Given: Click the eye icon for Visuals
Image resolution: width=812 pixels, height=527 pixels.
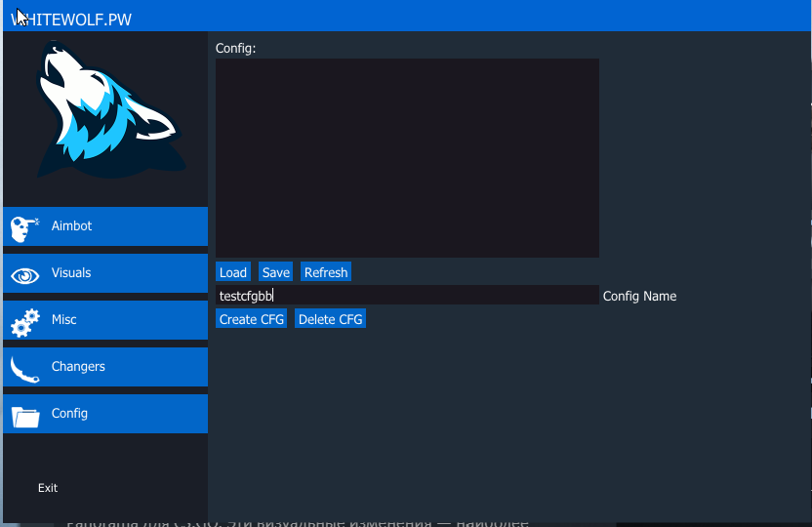Looking at the screenshot, I should coord(24,275).
